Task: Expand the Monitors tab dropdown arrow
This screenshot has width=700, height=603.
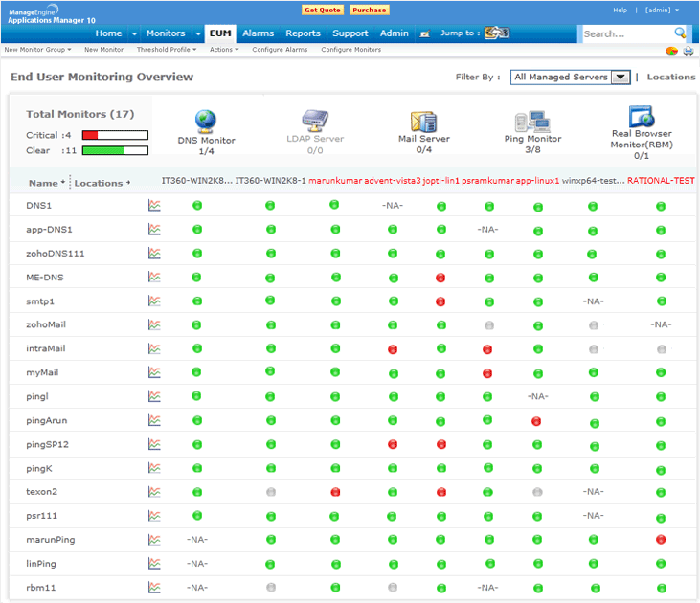Action: 198,33
